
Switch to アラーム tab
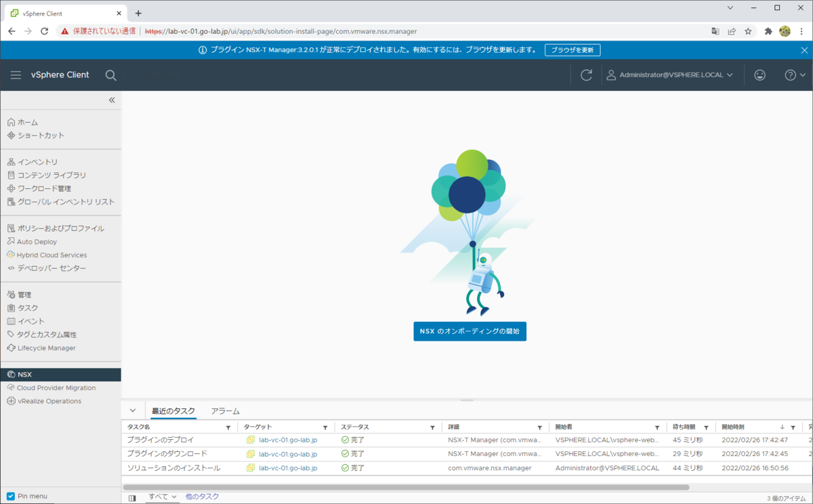pyautogui.click(x=225, y=411)
